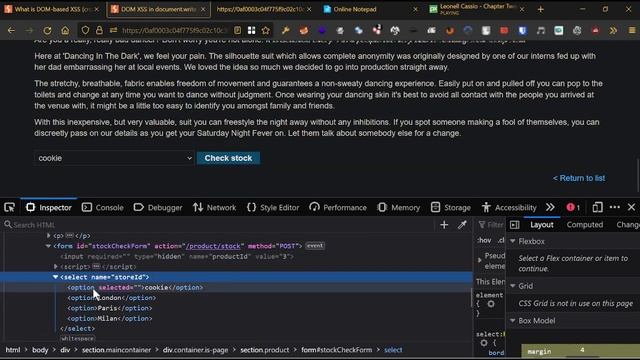Image resolution: width=640 pixels, height=360 pixels.
Task: Follow the Return to list link
Action: pyautogui.click(x=579, y=178)
